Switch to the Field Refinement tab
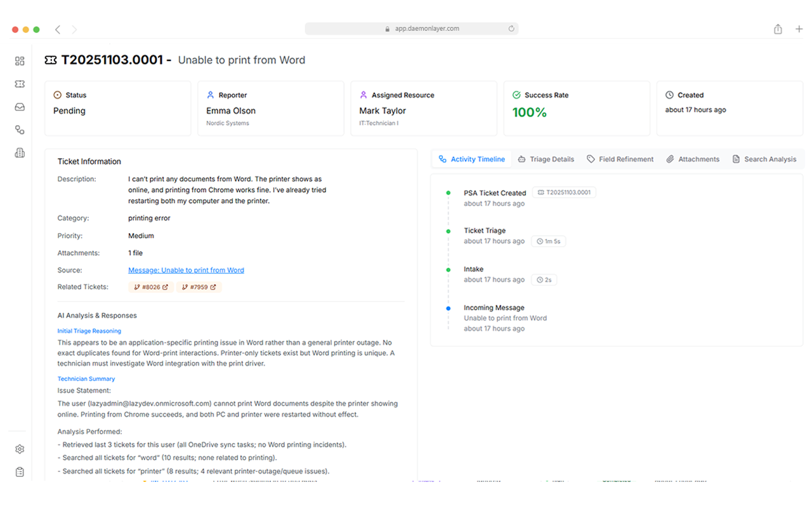This screenshot has height=508, width=812. coord(620,159)
